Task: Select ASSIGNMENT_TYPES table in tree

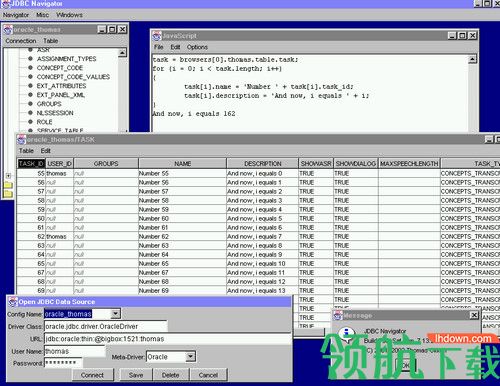Action: (x=66, y=59)
